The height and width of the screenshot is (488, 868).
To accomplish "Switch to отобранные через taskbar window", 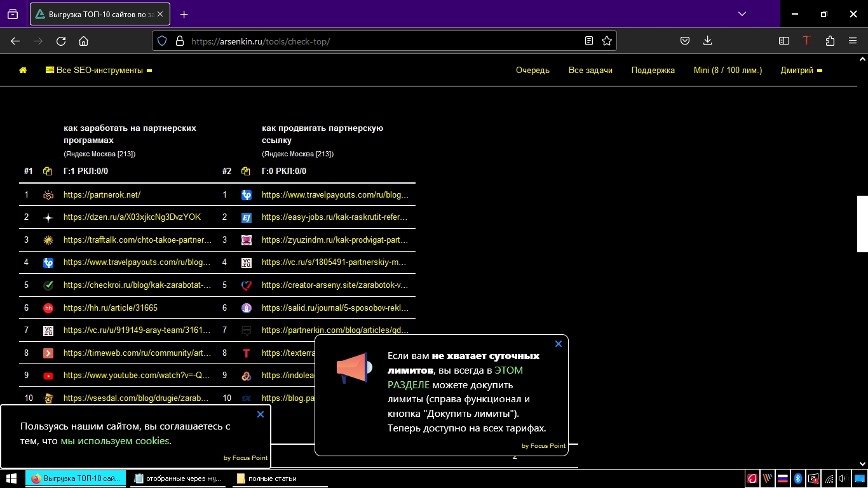I will [177, 478].
